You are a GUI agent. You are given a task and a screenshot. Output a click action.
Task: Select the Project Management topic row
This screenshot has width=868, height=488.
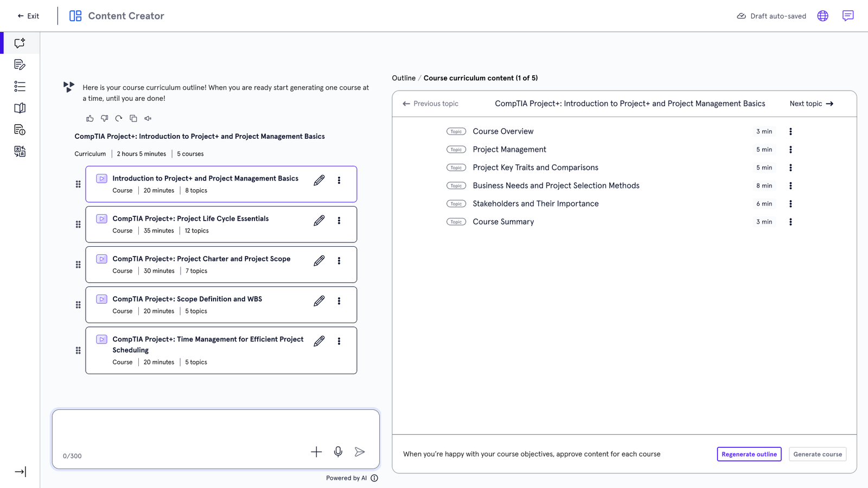(x=621, y=150)
